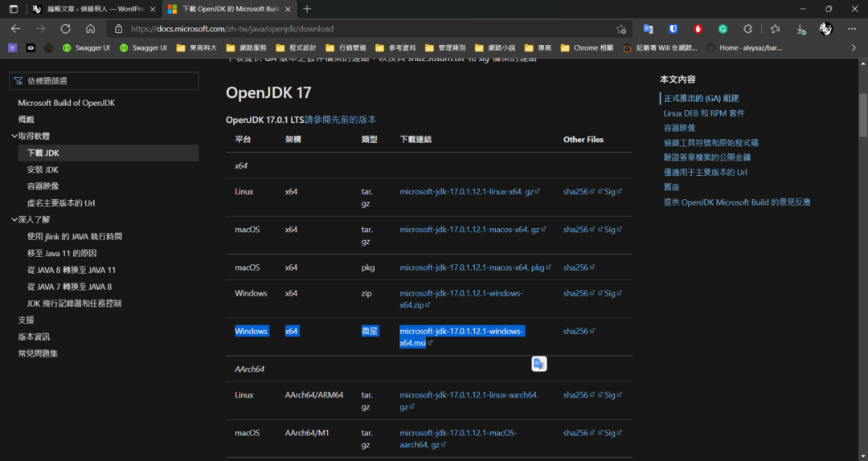Image resolution: width=868 pixels, height=461 pixels.
Task: Open sha256 for the macOS pkg row
Action: click(x=579, y=267)
